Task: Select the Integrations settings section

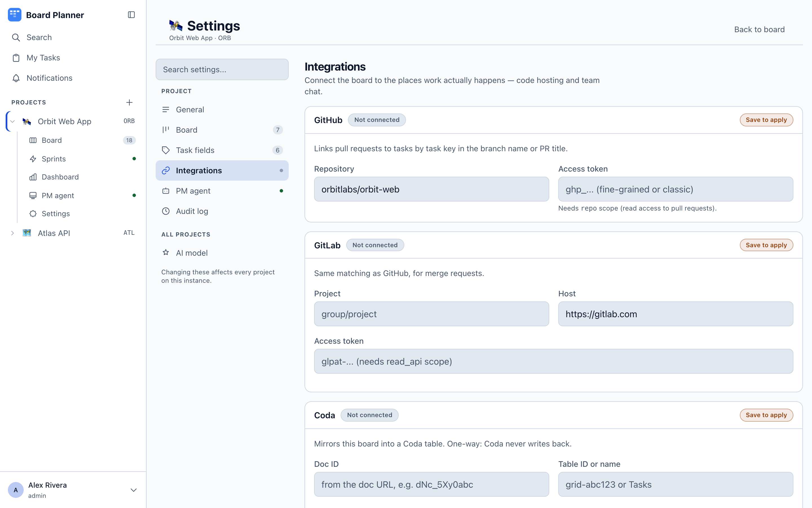Action: click(222, 170)
